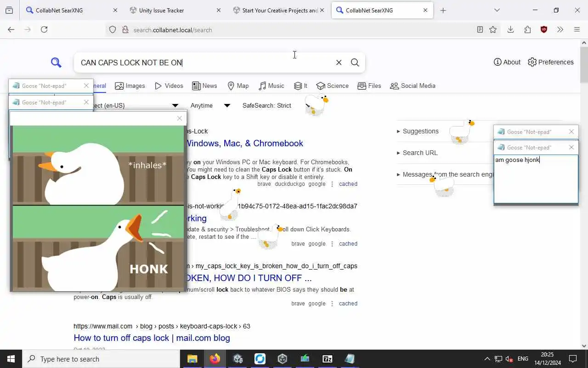Switch to Science category
Viewport: 588px width, 368px height.
[x=332, y=86]
